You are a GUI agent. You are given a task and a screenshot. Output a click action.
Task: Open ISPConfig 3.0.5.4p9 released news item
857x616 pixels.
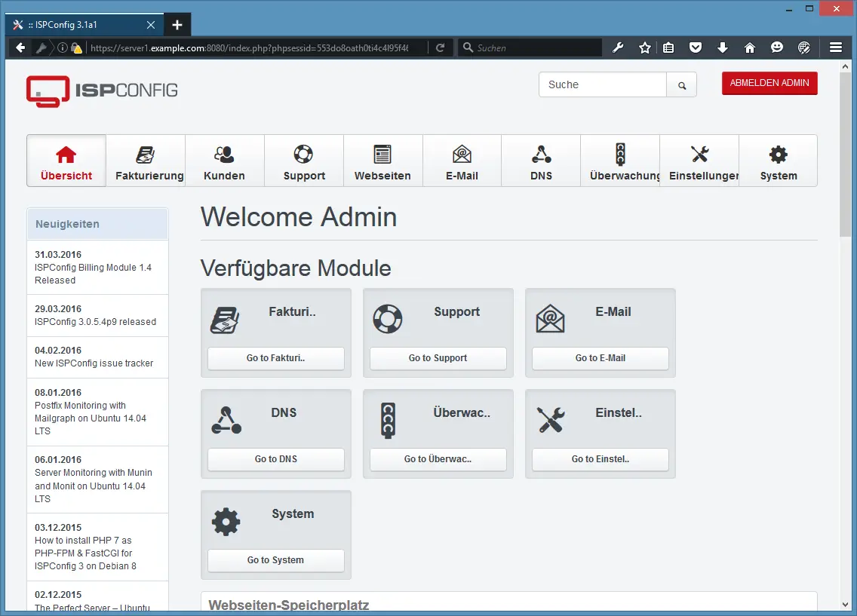click(96, 322)
